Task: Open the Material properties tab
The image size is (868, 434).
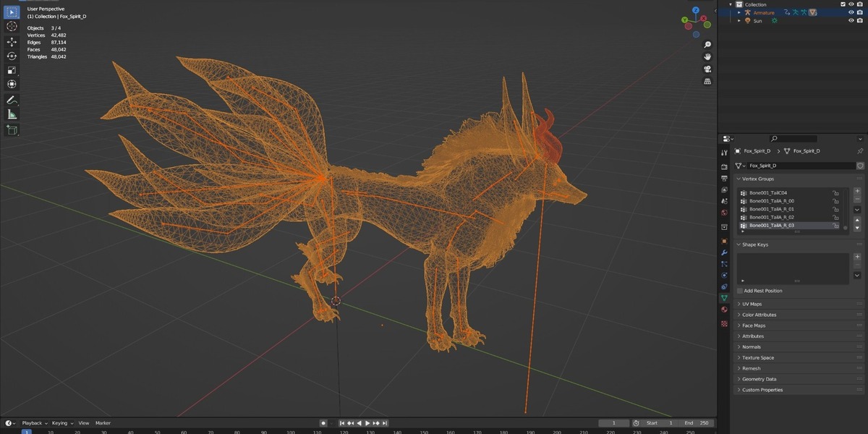Action: pyautogui.click(x=724, y=310)
